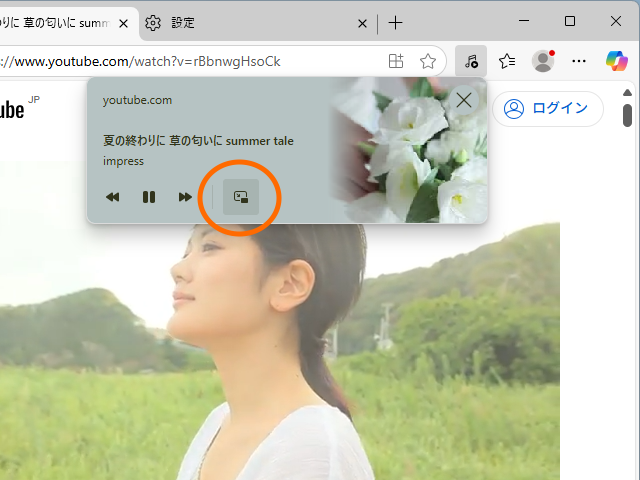Open the Favorites list
Image resolution: width=640 pixels, height=480 pixels.
point(507,61)
